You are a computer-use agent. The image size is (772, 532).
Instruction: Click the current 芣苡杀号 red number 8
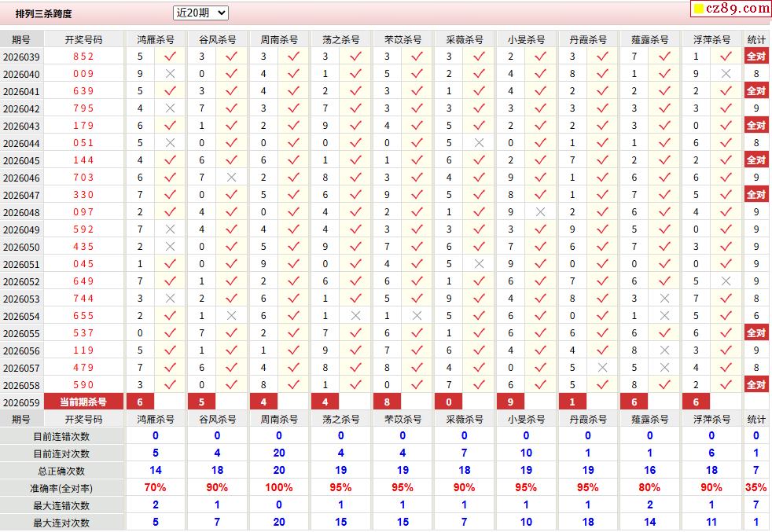click(x=387, y=402)
